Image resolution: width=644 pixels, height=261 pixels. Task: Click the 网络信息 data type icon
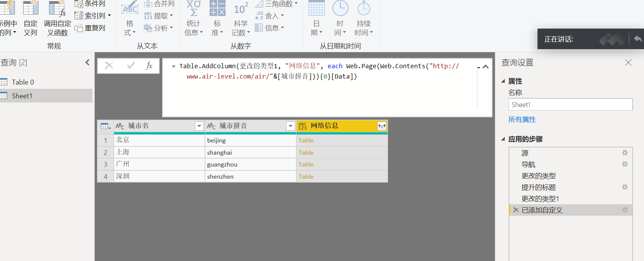point(302,126)
